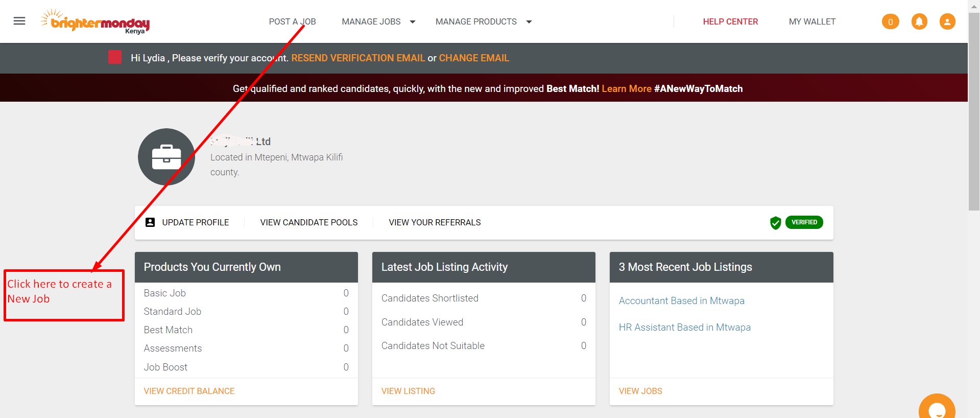Open the Manage Products menu

pos(476,21)
